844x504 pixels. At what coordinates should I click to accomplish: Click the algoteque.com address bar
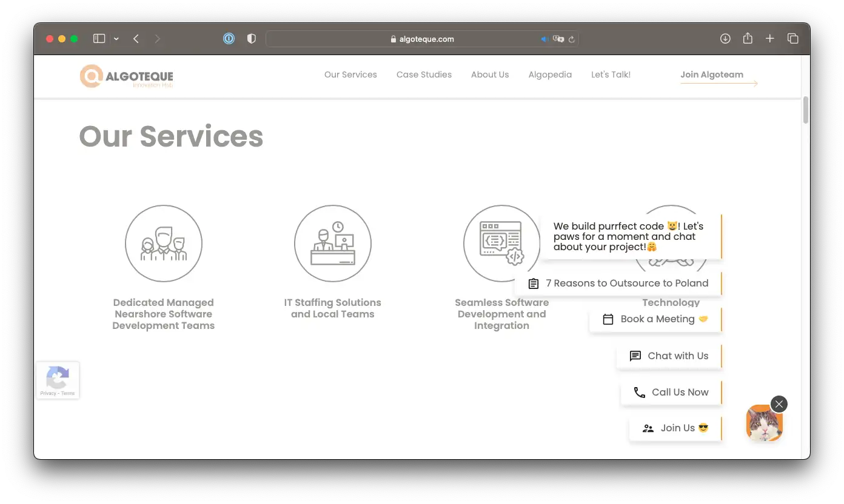point(423,39)
